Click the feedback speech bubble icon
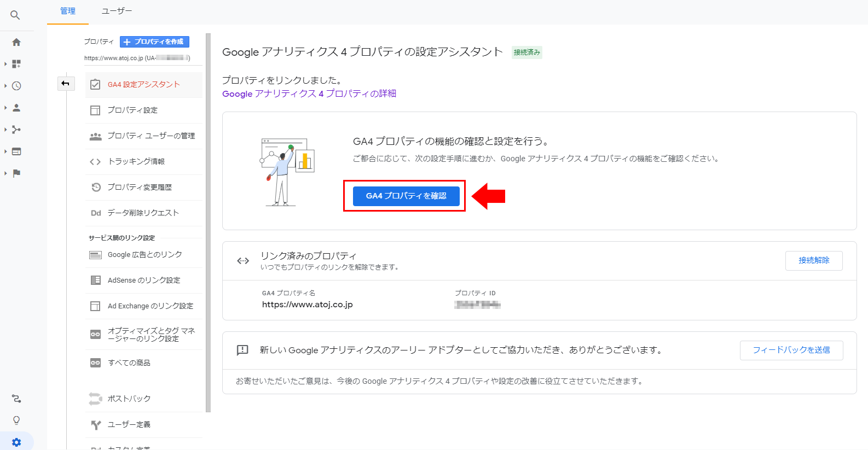The width and height of the screenshot is (868, 450). [242, 350]
